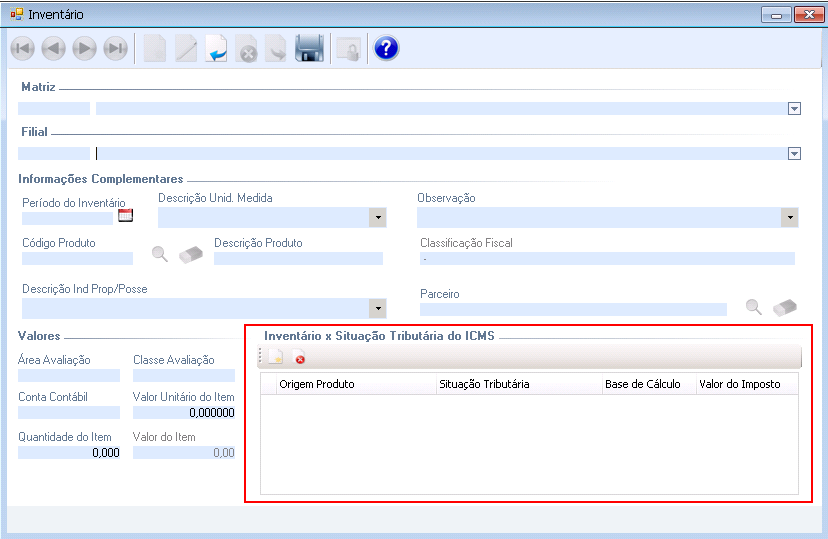Click the grayed redo arrow toolbar icon

pos(276,49)
